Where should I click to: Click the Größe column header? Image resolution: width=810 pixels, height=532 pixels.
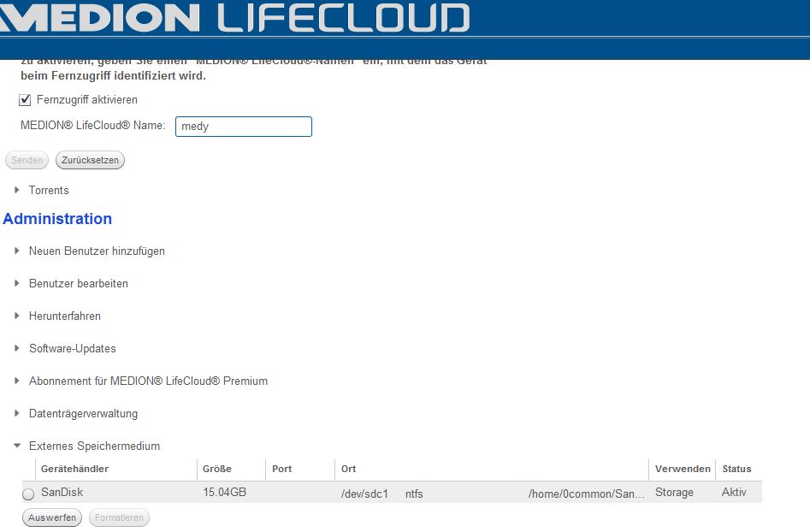(217, 469)
